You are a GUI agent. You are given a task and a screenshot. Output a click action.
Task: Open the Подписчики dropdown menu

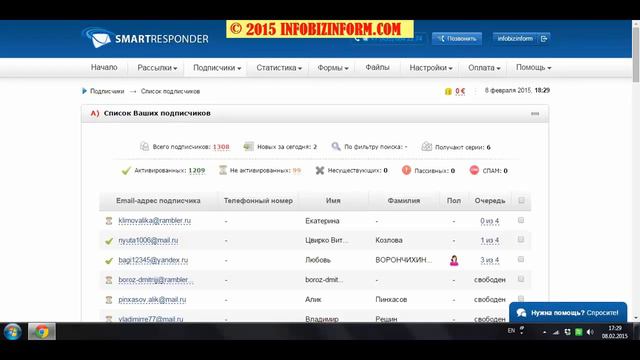(x=217, y=68)
